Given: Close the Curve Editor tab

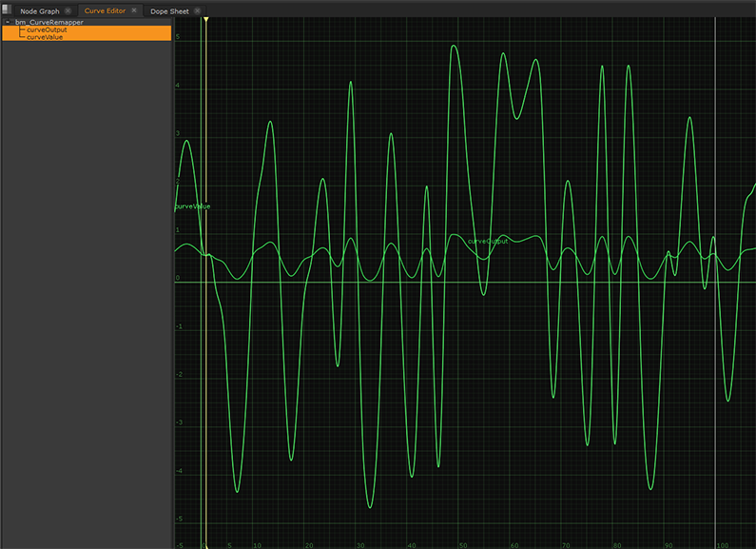Looking at the screenshot, I should [134, 10].
